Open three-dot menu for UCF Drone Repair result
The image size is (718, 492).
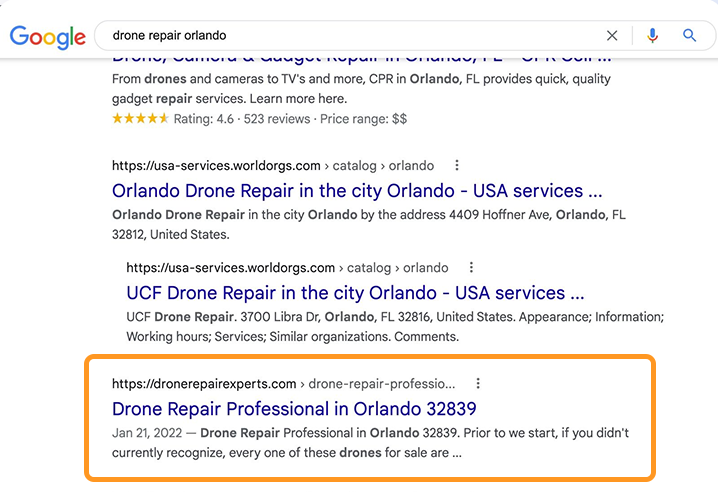click(x=471, y=268)
